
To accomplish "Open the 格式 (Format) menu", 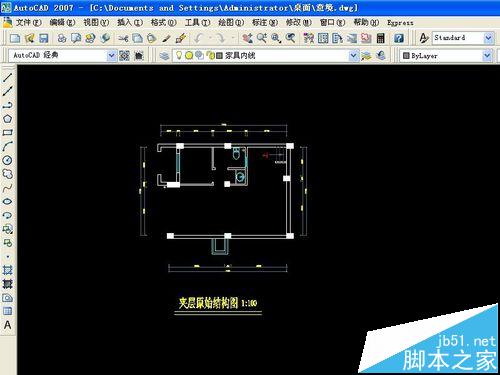I will point(163,23).
